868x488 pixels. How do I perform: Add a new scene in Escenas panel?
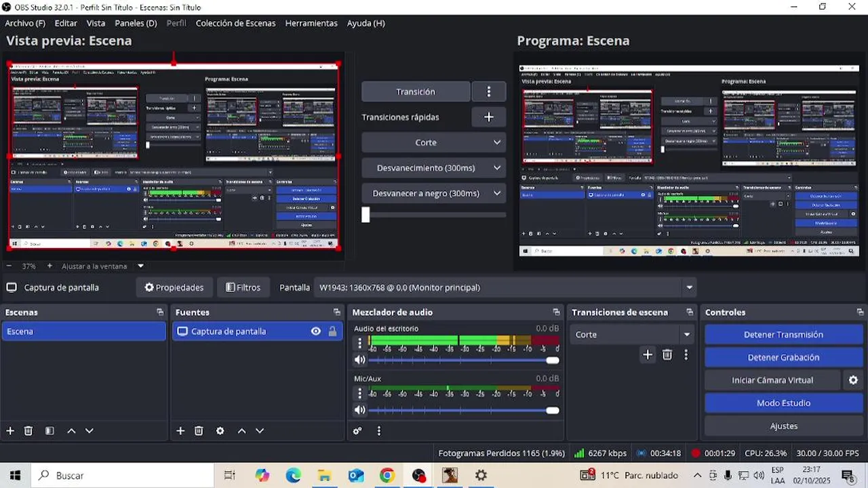pos(10,430)
